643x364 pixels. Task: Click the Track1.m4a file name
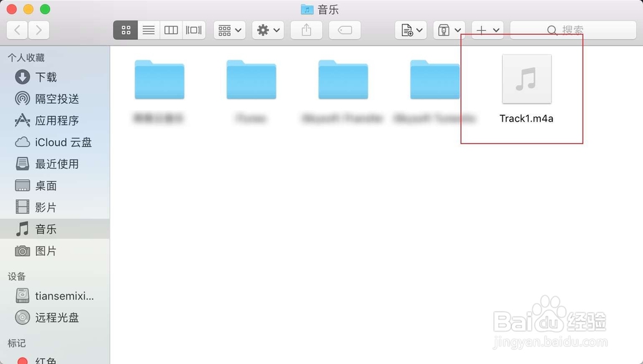(527, 118)
